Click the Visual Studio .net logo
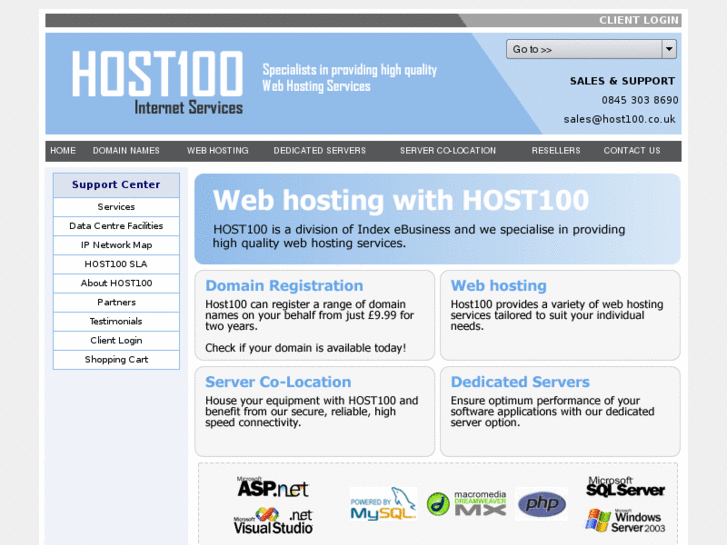727x545 pixels. click(x=273, y=521)
